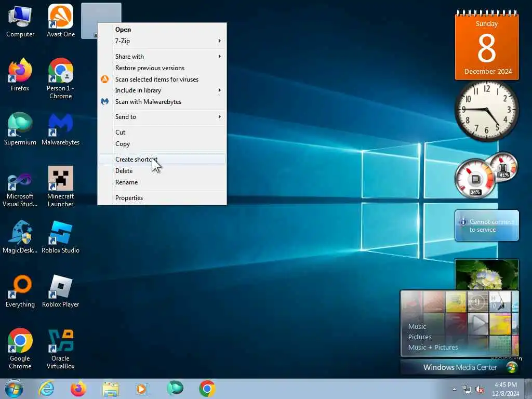The width and height of the screenshot is (532, 399).
Task: Show hidden system tray icons
Action: (x=454, y=390)
